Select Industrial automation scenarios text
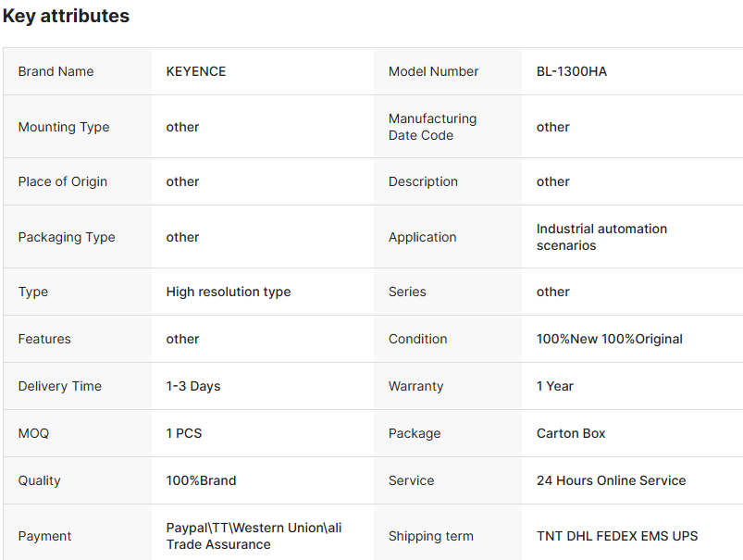 (601, 237)
